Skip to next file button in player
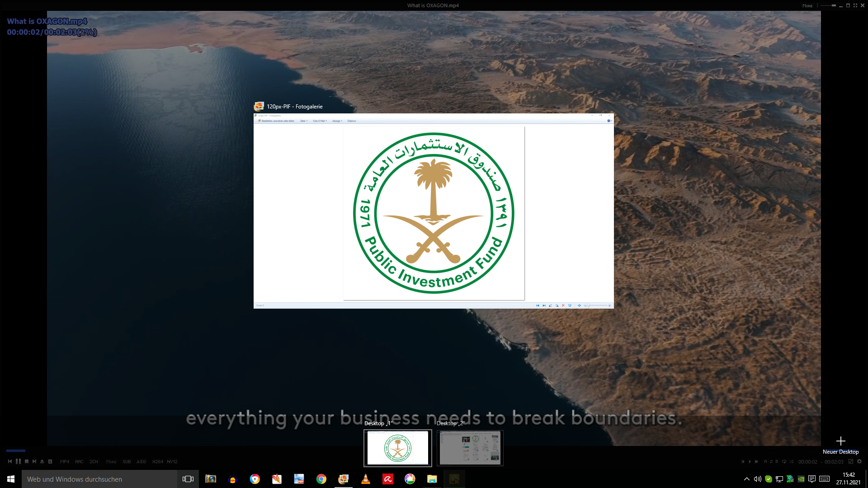The width and height of the screenshot is (868, 488). click(x=34, y=461)
